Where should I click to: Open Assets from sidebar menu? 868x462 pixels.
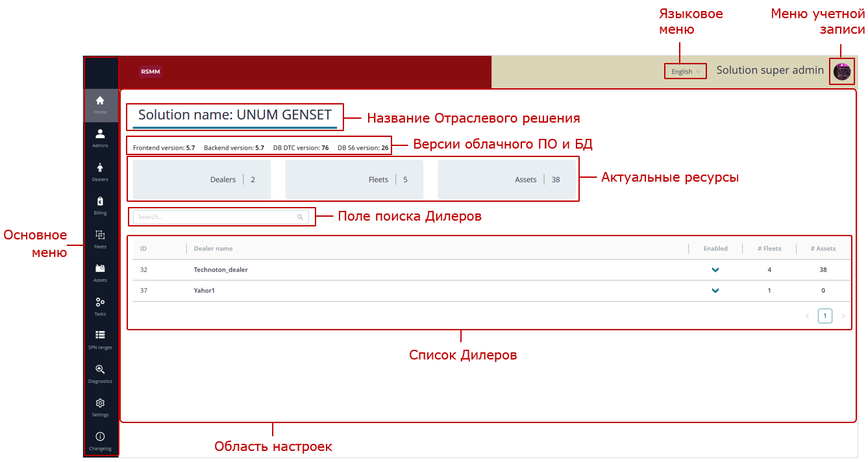(100, 272)
